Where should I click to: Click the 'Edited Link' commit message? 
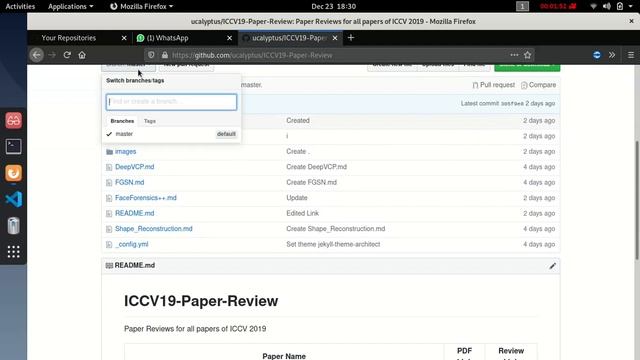coord(302,213)
